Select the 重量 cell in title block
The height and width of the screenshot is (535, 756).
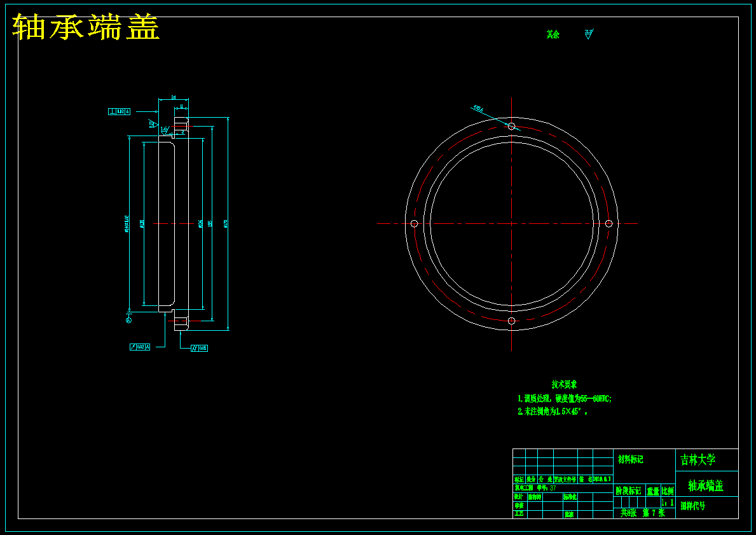(653, 491)
